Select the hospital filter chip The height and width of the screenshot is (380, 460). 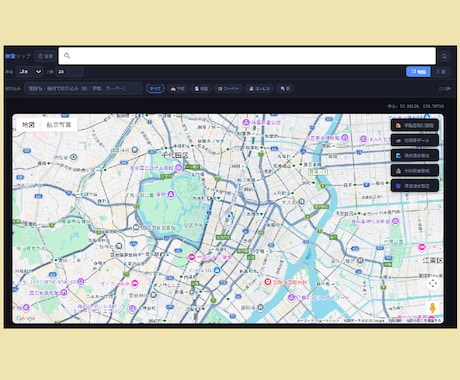click(201, 89)
